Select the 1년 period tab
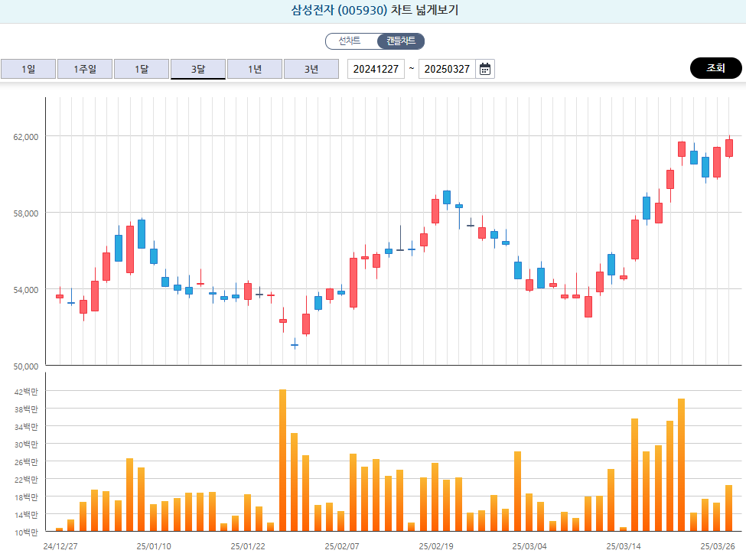 tap(255, 69)
